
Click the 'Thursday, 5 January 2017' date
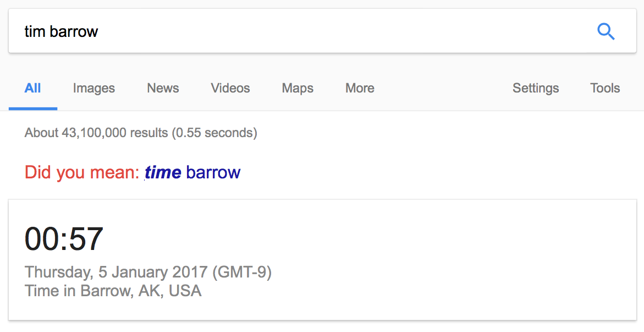pos(115,272)
